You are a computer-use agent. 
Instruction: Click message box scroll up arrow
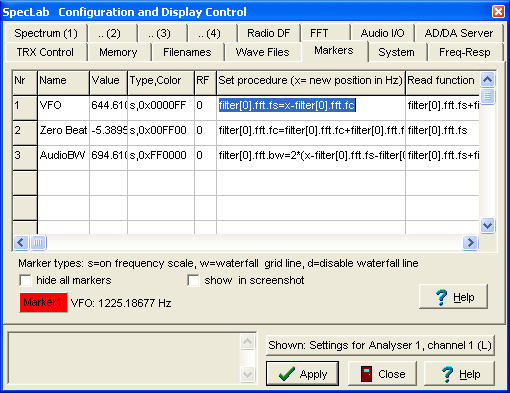(x=247, y=341)
